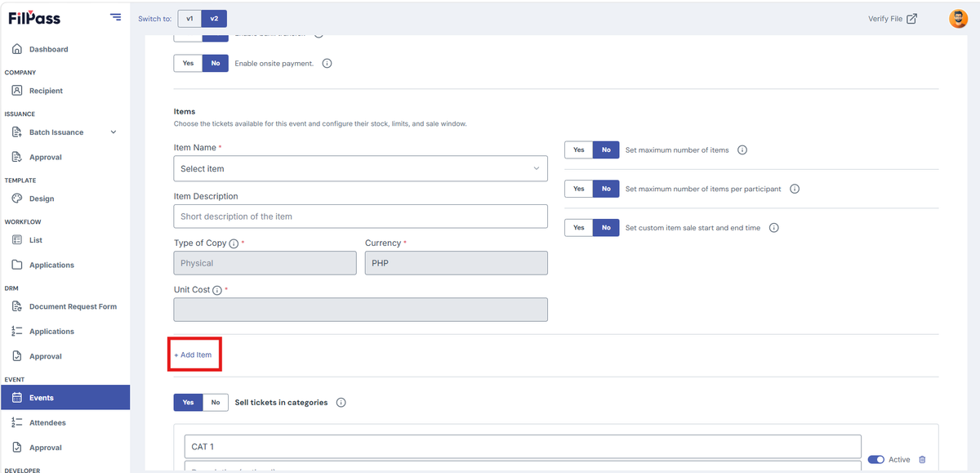Switch to the v1 version
980x473 pixels.
[x=189, y=19]
